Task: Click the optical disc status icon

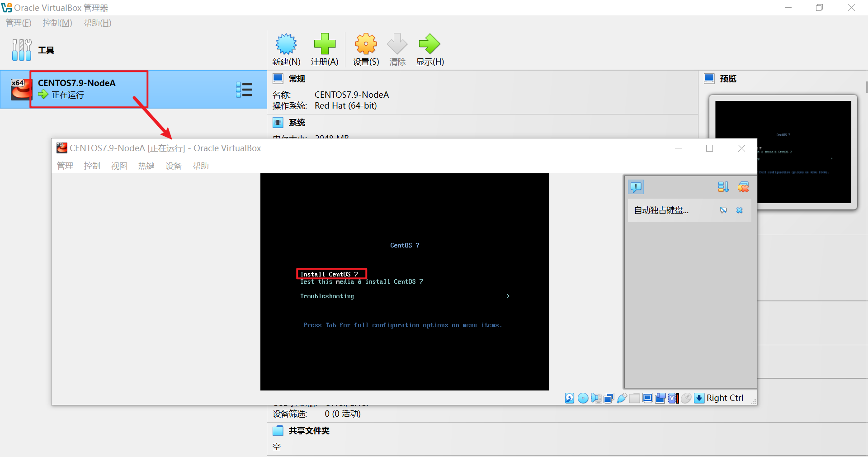Action: tap(583, 398)
